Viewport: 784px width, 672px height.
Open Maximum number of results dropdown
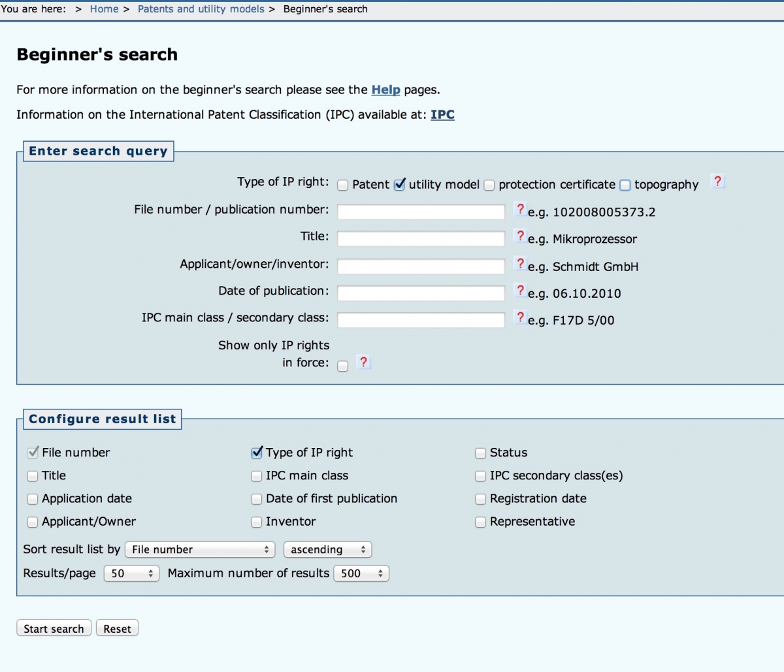361,573
